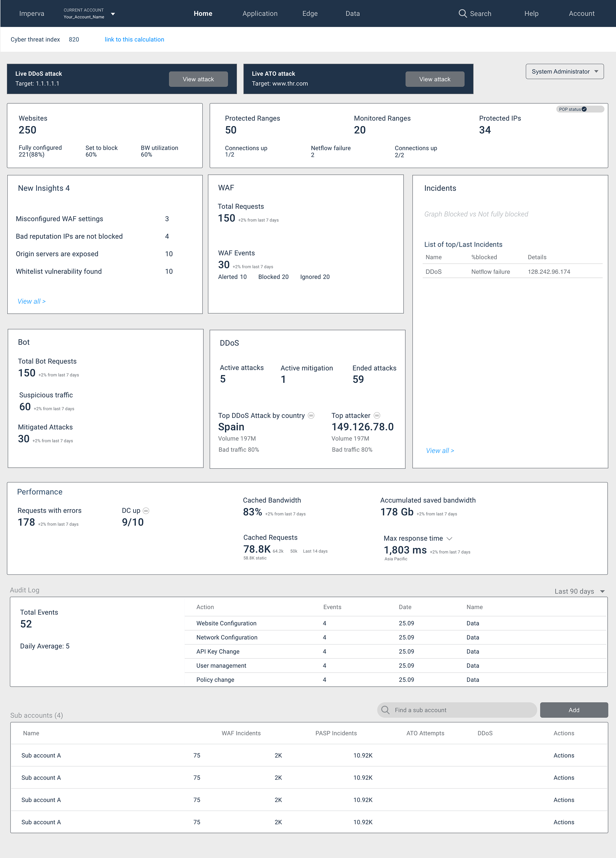This screenshot has width=616, height=858.
Task: Go to the Data tab
Action: tap(352, 13)
